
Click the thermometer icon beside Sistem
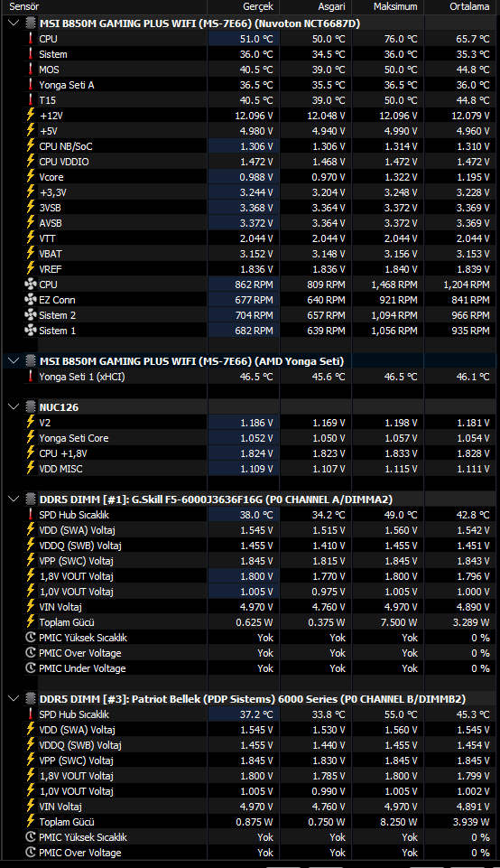[x=31, y=54]
